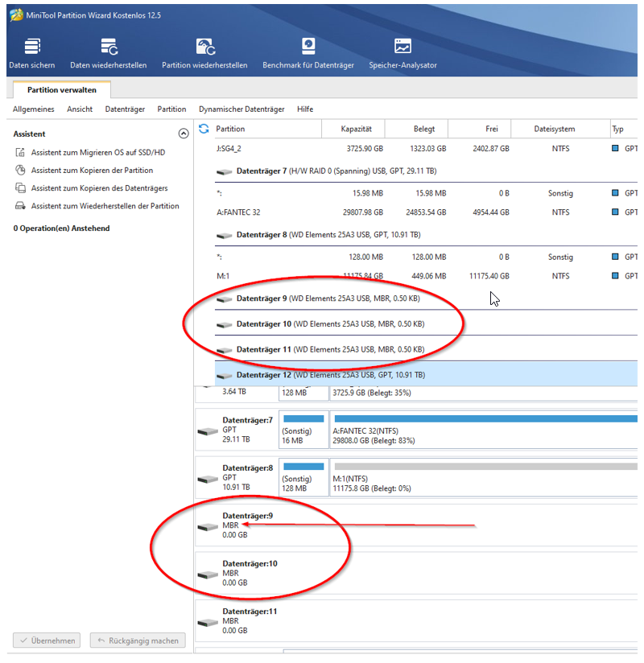The height and width of the screenshot is (663, 644).
Task: Click the Kopieren der Partition assistant icon
Action: click(20, 170)
